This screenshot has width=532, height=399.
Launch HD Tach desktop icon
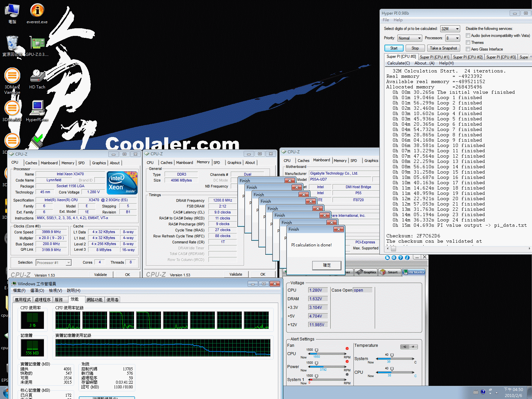pyautogui.click(x=37, y=79)
